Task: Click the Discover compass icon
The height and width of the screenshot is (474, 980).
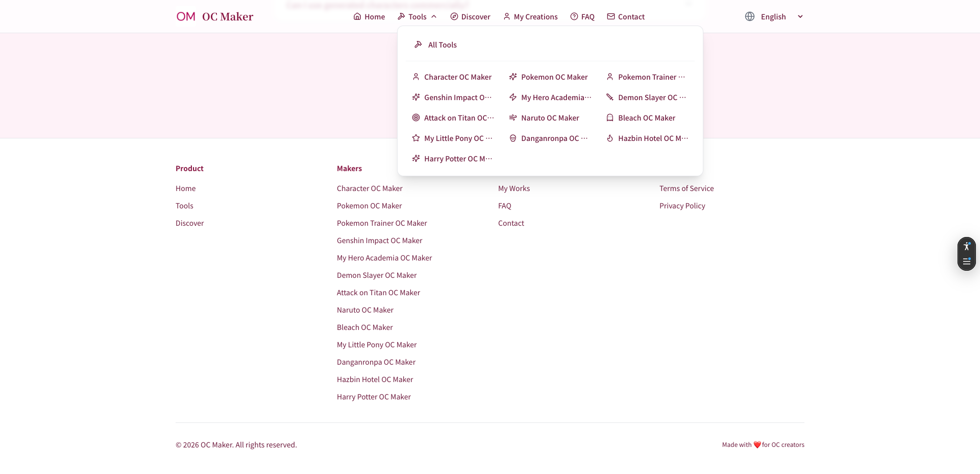Action: (454, 16)
